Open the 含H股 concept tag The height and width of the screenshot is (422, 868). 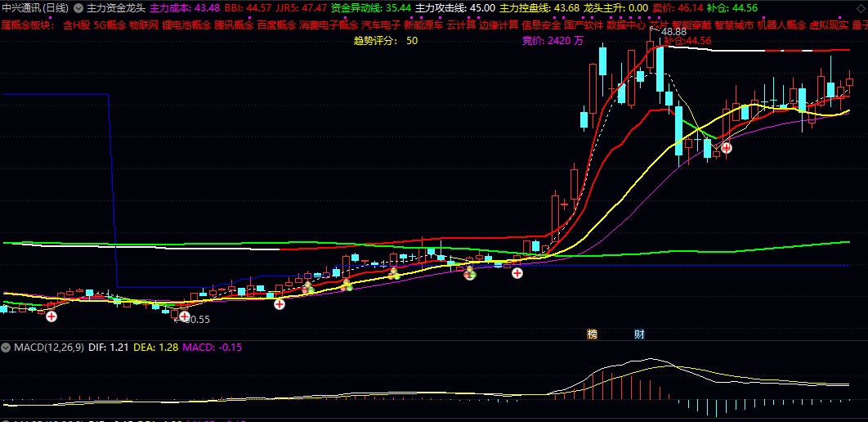tap(76, 25)
